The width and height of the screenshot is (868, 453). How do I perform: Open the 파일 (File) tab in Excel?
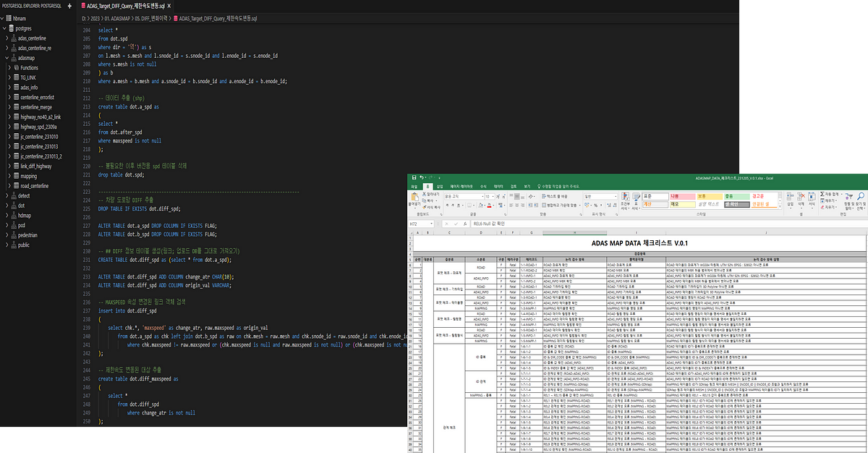[414, 187]
